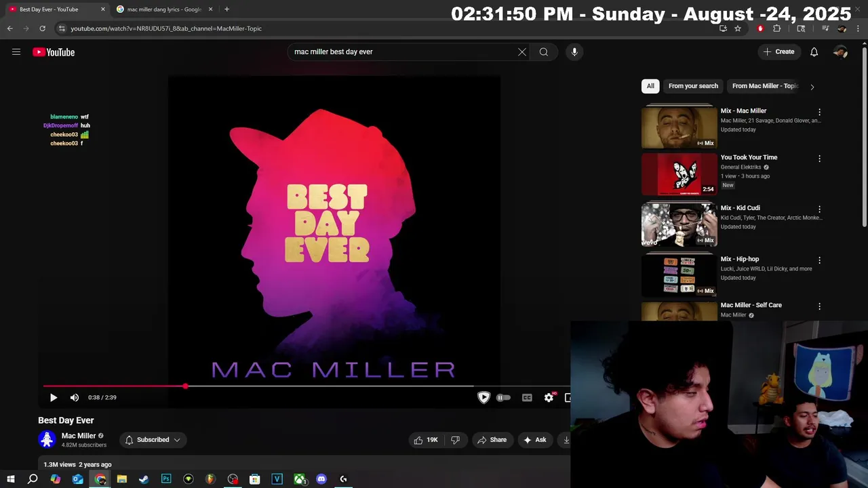
Task: Open the Mac Miller channel avatar
Action: click(47, 440)
